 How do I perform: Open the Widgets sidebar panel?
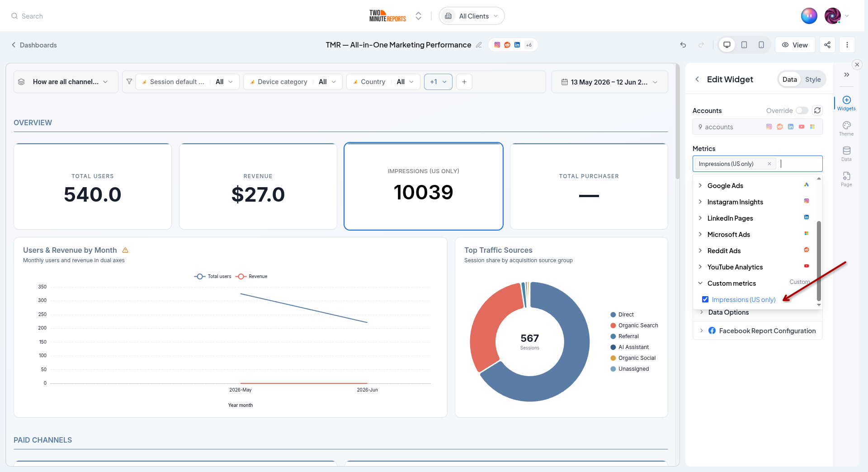[846, 103]
